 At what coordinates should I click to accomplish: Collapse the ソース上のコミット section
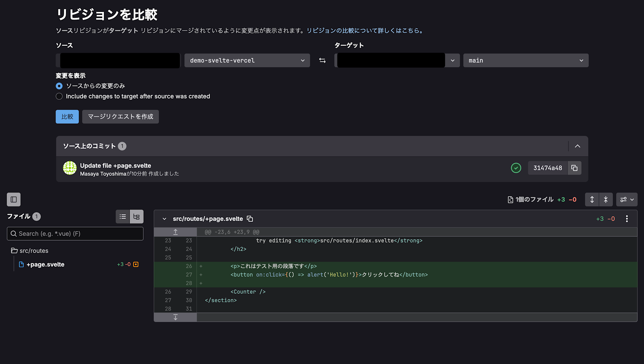(578, 146)
